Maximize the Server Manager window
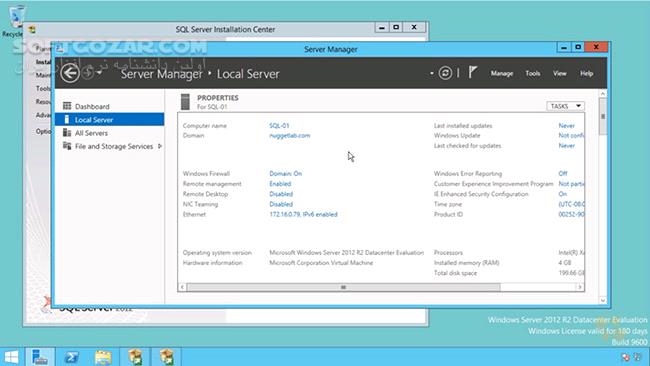This screenshot has height=366, width=650. (x=578, y=47)
